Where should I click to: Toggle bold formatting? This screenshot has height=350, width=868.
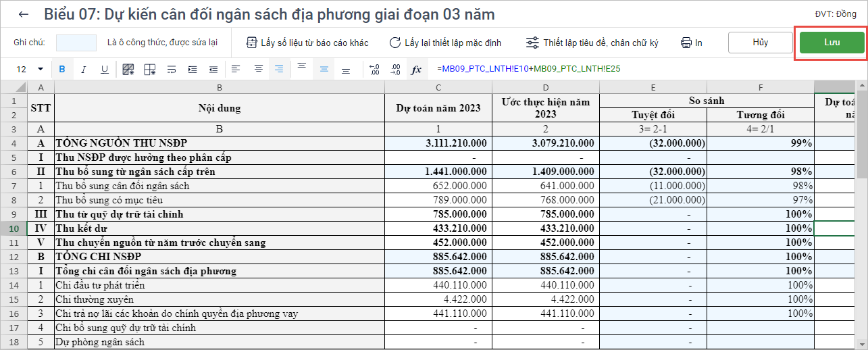click(62, 69)
